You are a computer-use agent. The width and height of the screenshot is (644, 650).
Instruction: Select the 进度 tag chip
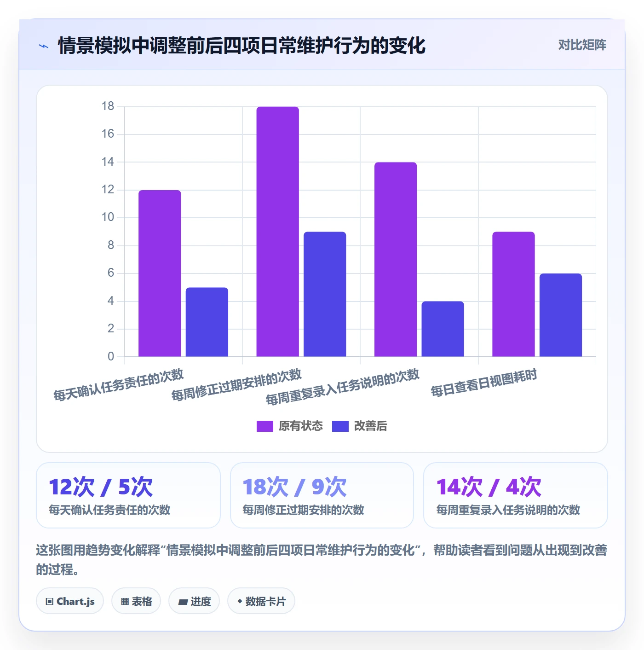pos(194,601)
